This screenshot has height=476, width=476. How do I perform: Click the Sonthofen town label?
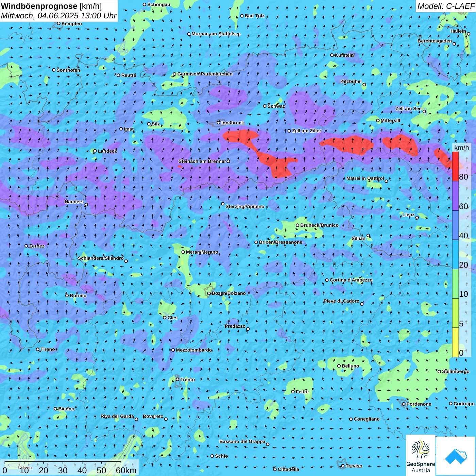68,70
